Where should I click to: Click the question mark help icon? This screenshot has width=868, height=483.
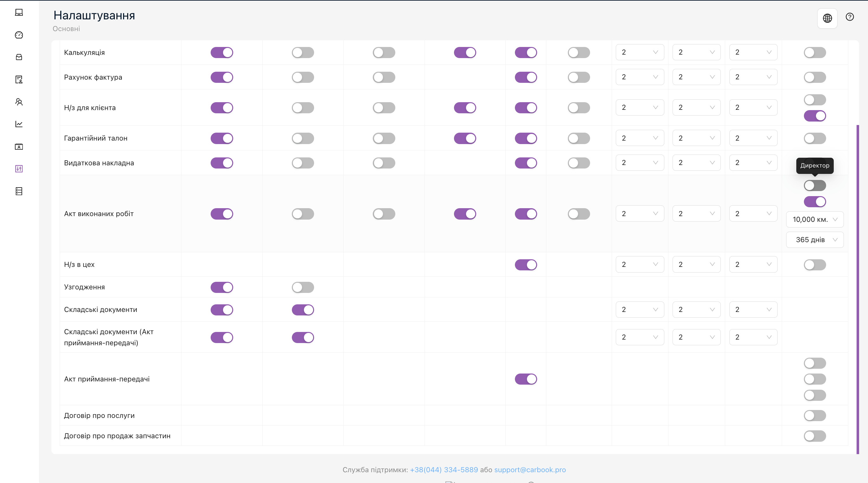click(850, 17)
